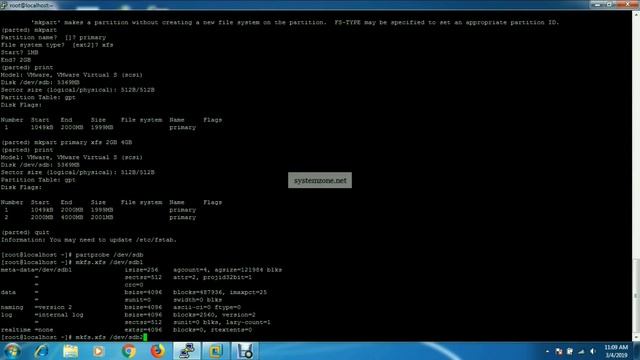640x360 pixels.
Task: Click the terminal vertical scrollbar thumb
Action: (636, 296)
